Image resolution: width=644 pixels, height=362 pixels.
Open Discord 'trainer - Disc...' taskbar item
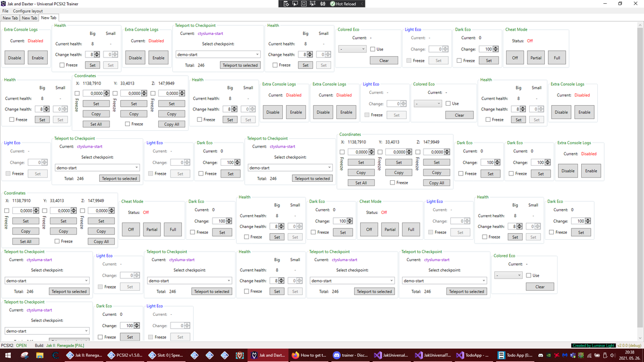(x=350, y=355)
